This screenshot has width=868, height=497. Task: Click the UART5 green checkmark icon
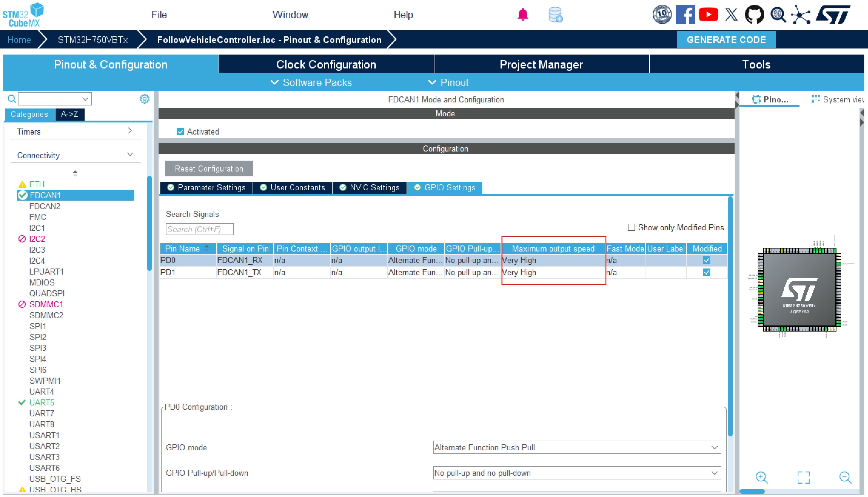coord(22,402)
